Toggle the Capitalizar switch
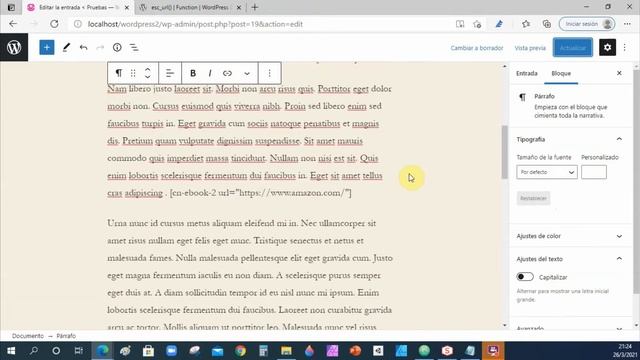This screenshot has height=360, width=640. [525, 277]
